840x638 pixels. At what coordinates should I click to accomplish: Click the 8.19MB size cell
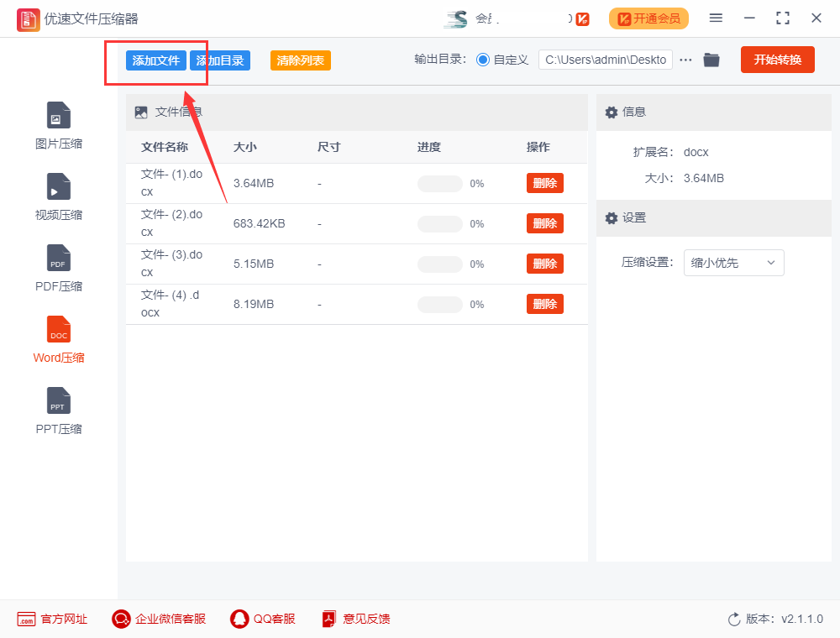[x=254, y=305]
